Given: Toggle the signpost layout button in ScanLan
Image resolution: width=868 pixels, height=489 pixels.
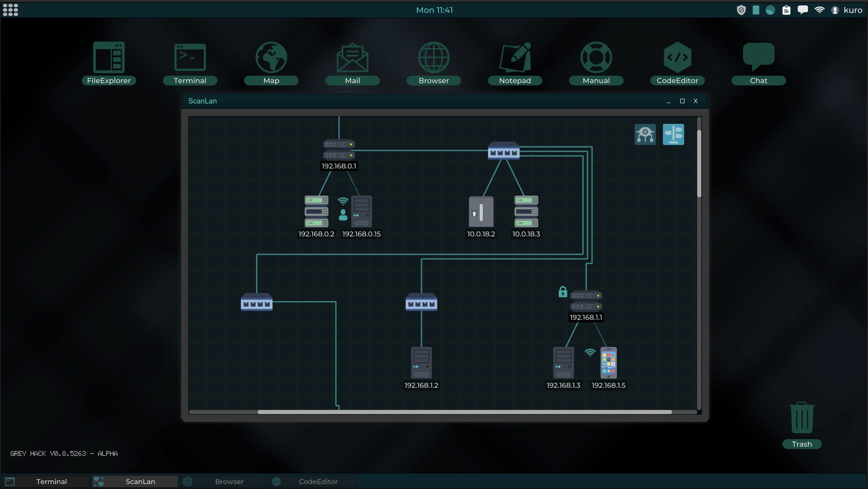Looking at the screenshot, I should 673,134.
